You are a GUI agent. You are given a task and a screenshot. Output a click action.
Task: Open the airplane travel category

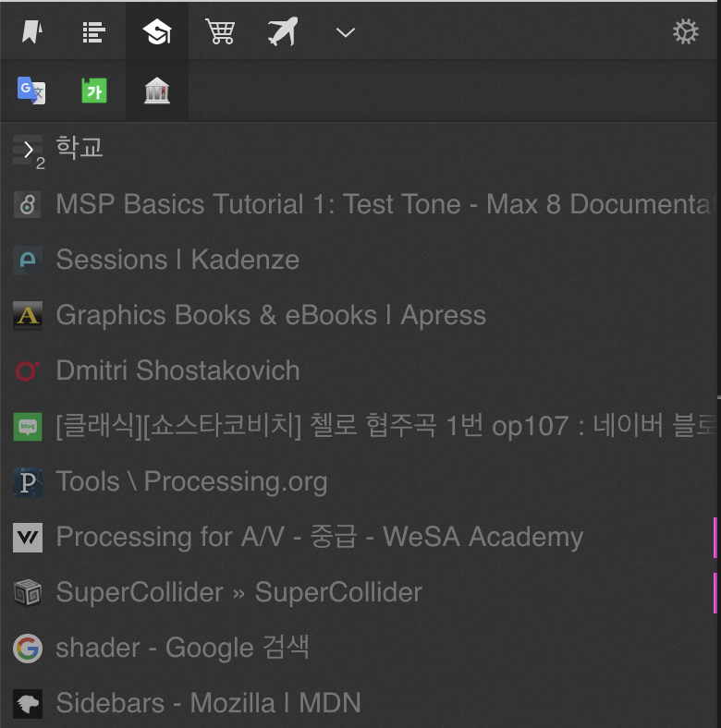pyautogui.click(x=283, y=31)
